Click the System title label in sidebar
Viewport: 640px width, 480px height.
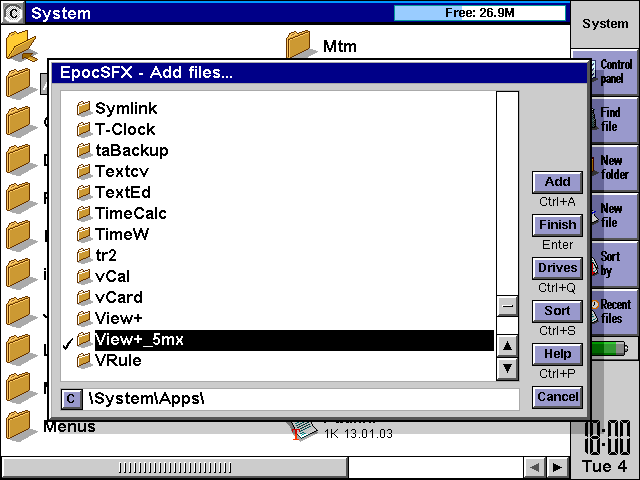[x=605, y=24]
